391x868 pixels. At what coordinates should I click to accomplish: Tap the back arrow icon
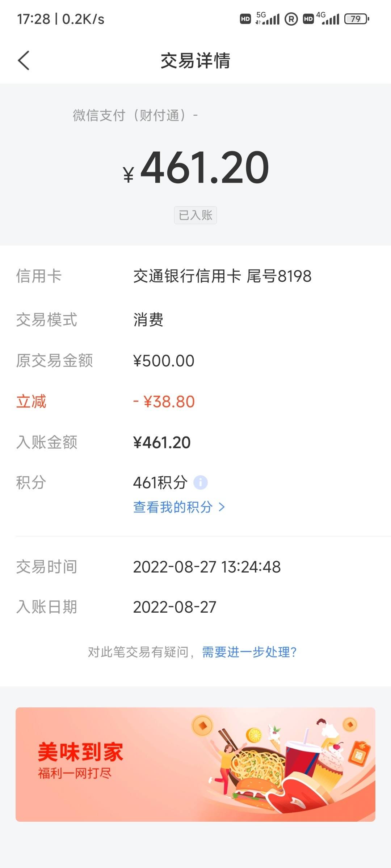pos(24,60)
